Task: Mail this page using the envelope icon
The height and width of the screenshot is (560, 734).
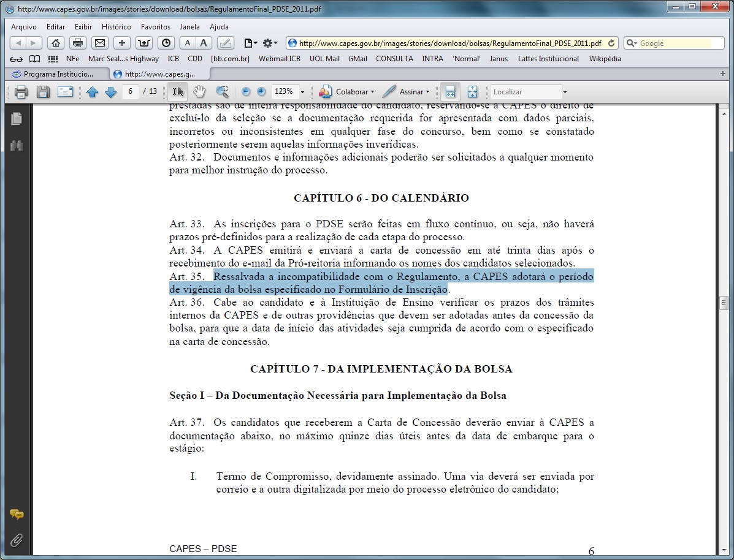Action: 100,43
